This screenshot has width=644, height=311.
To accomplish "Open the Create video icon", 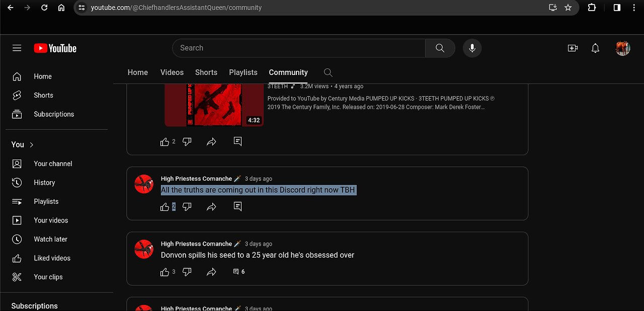I will coord(573,48).
